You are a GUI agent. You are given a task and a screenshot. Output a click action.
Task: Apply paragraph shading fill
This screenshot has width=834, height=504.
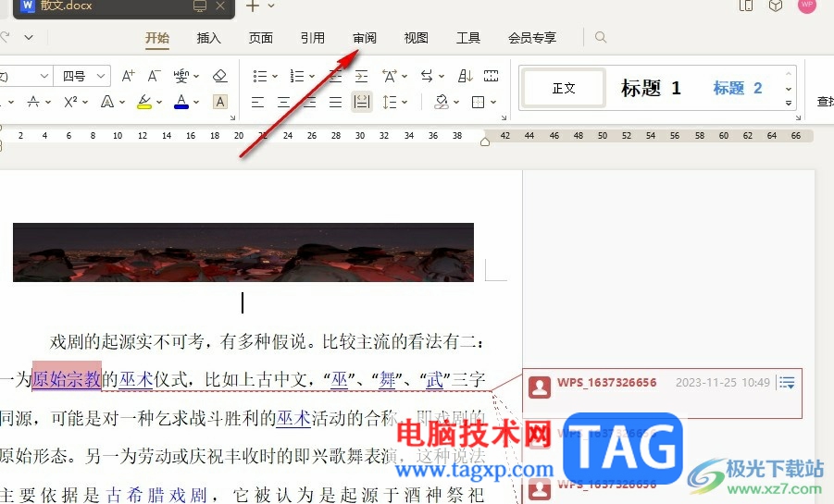click(x=442, y=102)
